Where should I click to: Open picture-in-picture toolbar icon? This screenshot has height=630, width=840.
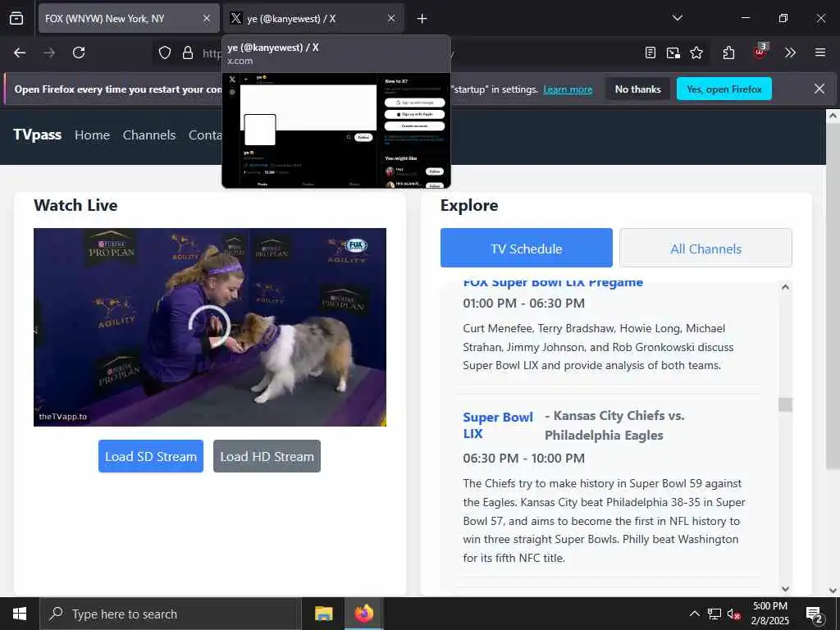point(673,52)
